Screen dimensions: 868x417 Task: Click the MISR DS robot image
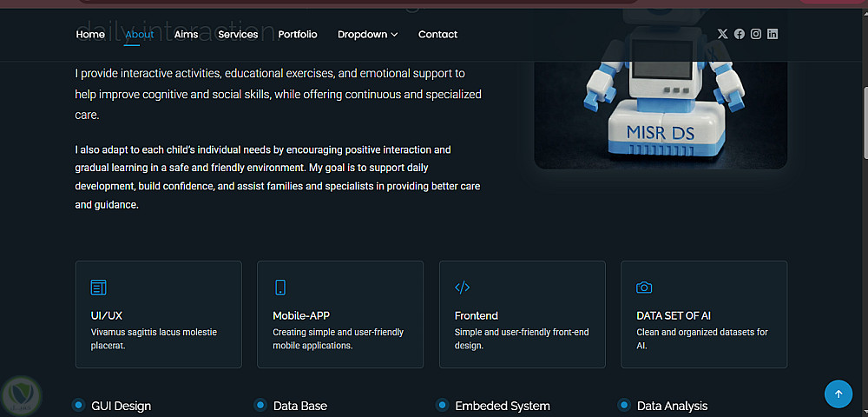coord(661,89)
